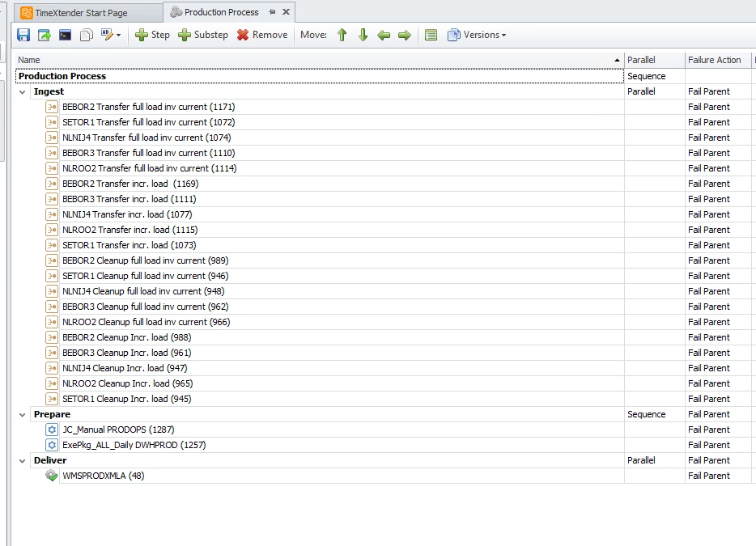This screenshot has height=546, width=756.
Task: Click icon of SETOR1 Transfer incr. load (1073)
Action: click(x=52, y=246)
